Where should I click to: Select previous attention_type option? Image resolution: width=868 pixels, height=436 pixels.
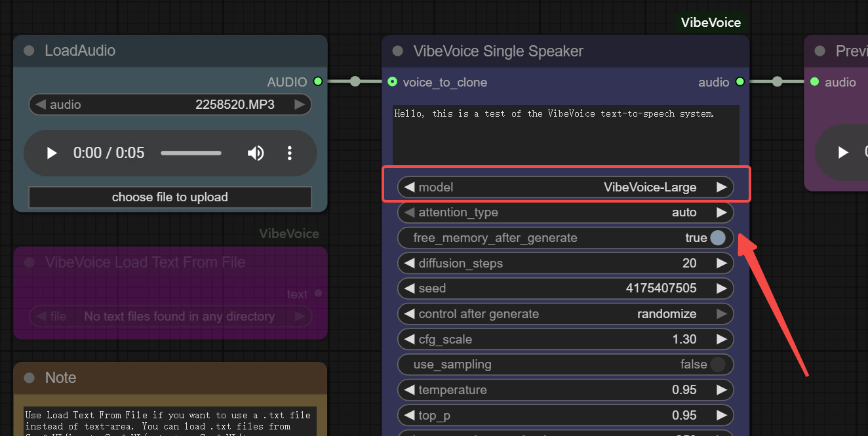(409, 212)
